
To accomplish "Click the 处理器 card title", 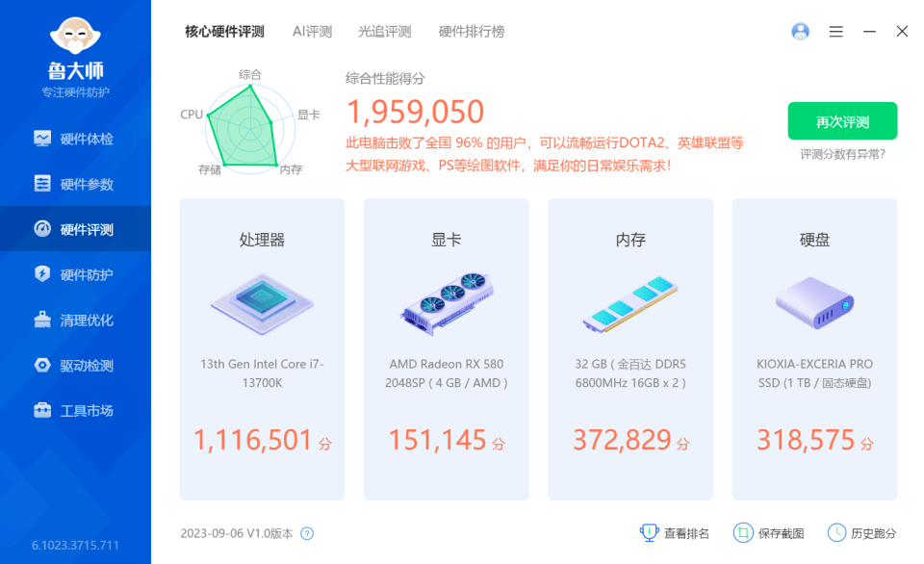I will pos(262,240).
